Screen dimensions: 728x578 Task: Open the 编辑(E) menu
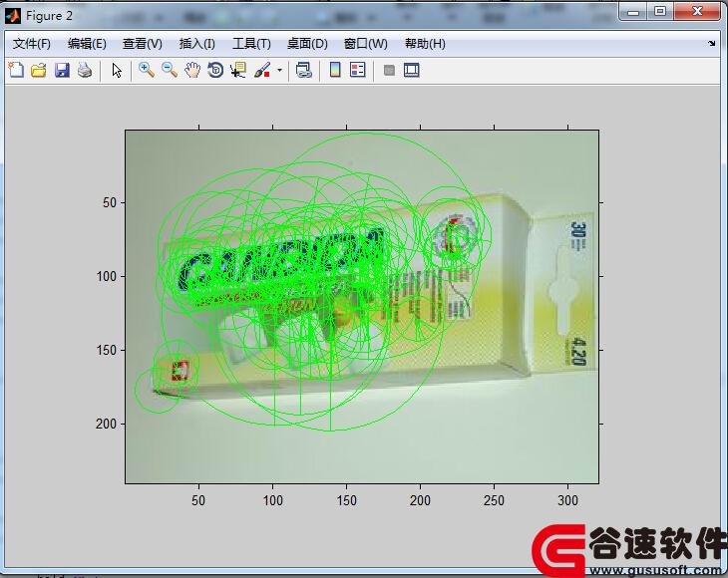pyautogui.click(x=87, y=44)
